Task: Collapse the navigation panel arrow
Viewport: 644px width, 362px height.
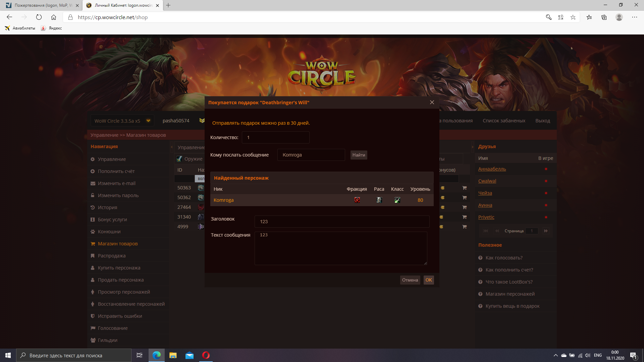Action: 171,147
